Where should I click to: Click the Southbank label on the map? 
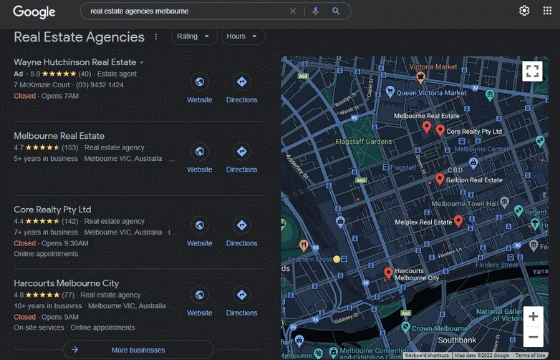pos(457,340)
